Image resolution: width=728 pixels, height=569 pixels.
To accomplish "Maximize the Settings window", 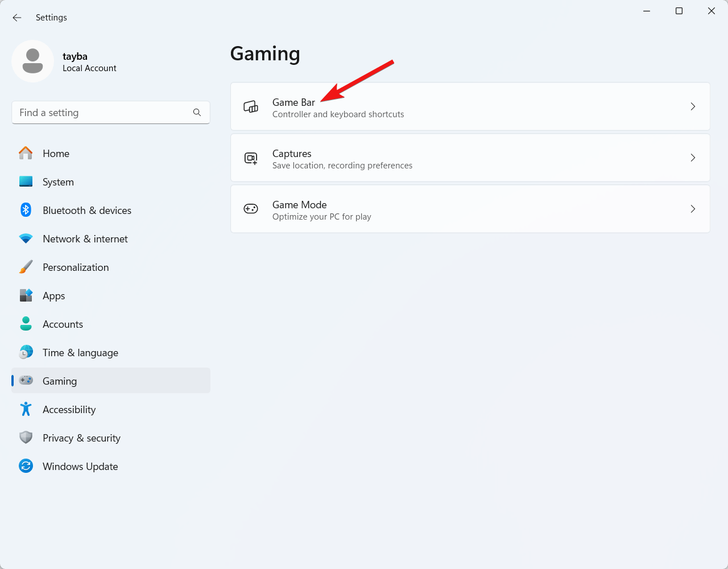I will tap(679, 11).
